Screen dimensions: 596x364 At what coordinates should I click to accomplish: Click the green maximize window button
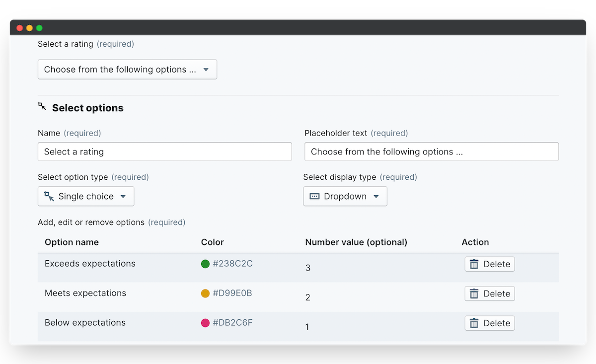tap(39, 28)
